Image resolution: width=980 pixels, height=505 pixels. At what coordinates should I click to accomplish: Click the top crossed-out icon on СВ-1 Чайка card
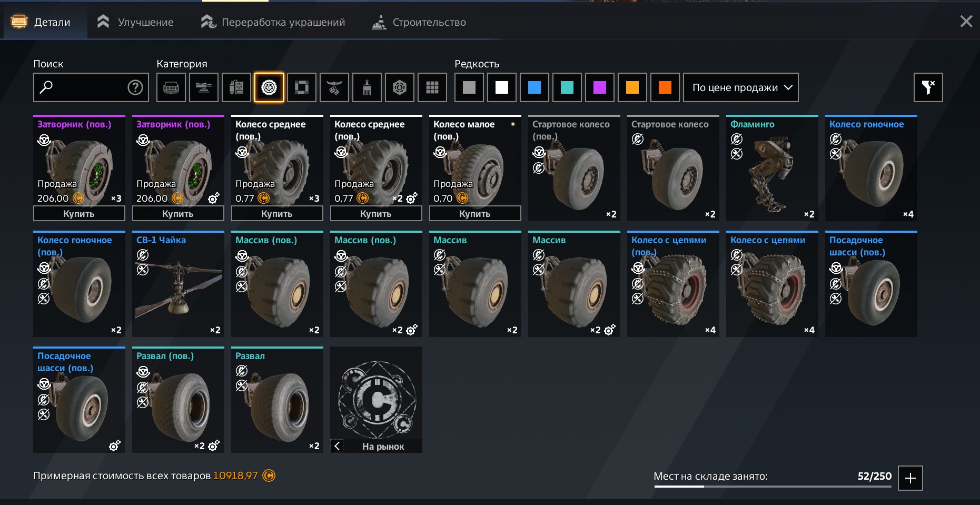[x=143, y=255]
